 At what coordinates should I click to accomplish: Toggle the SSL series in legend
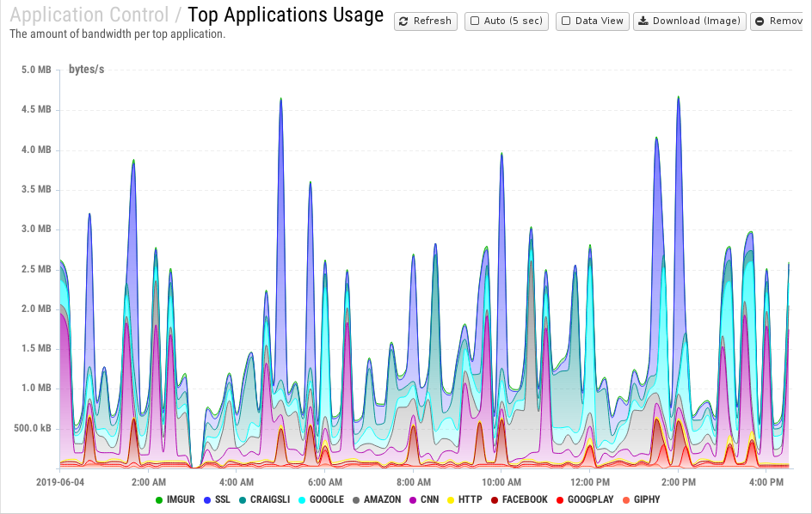[215, 499]
